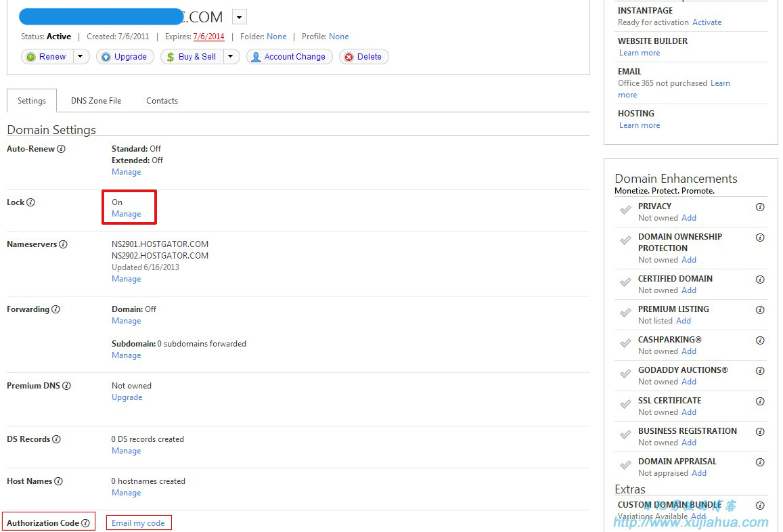Manage Subdomain forwarding
783x532 pixels.
[x=127, y=355]
